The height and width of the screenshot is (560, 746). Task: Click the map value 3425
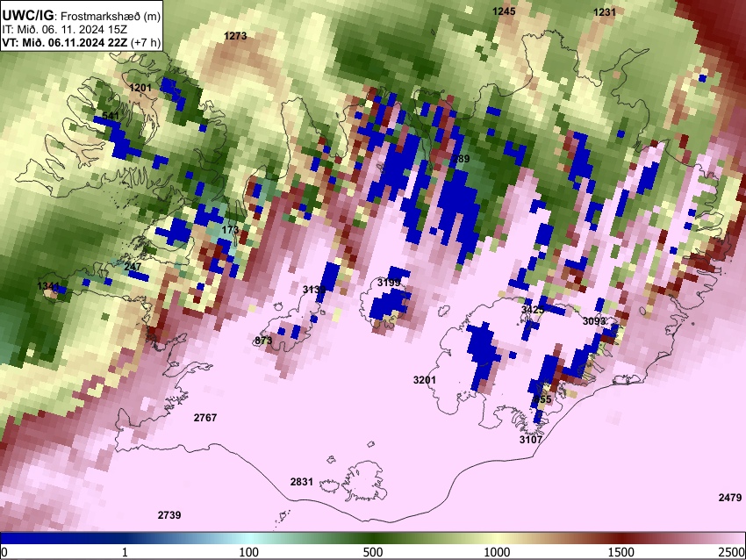coord(533,310)
